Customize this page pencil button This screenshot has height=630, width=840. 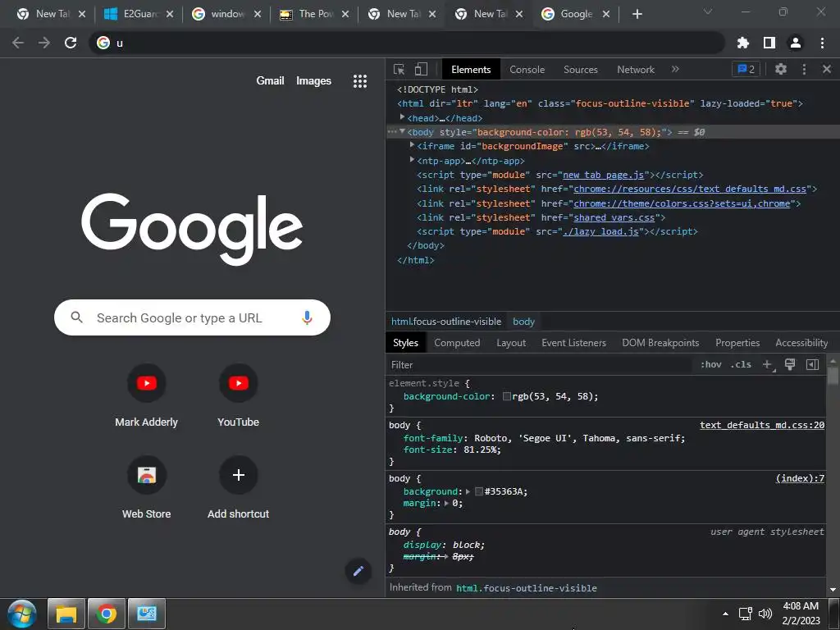tap(358, 571)
